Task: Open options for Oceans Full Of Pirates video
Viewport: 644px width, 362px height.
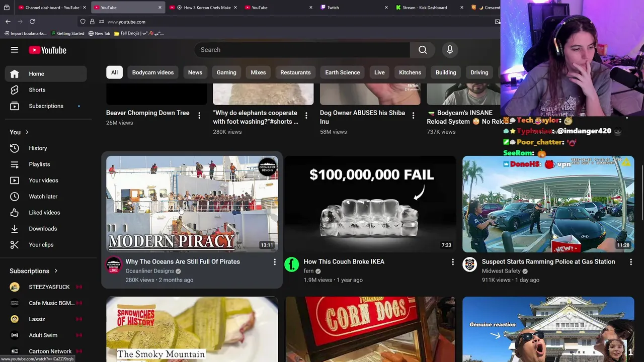Action: pyautogui.click(x=275, y=262)
